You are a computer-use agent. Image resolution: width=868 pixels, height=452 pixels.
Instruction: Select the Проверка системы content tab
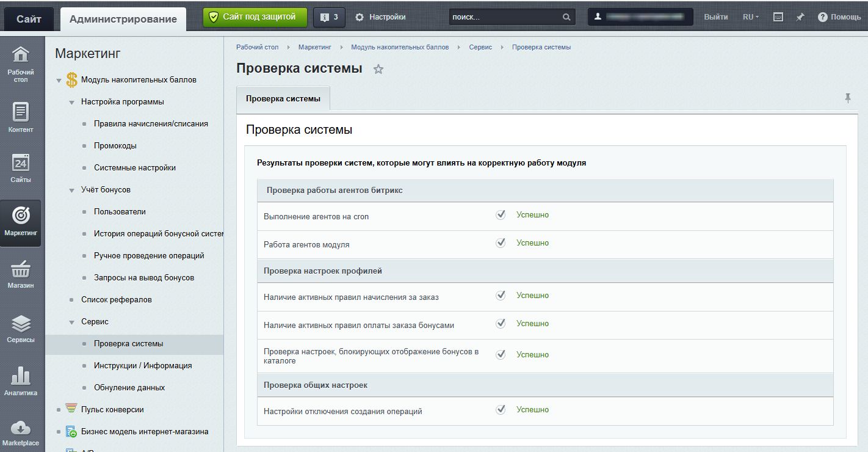click(x=283, y=98)
